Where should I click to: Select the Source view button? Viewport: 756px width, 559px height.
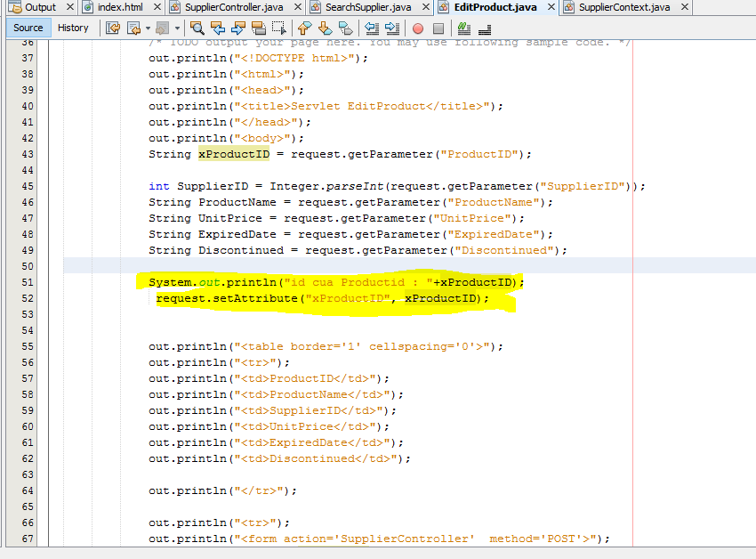(28, 28)
